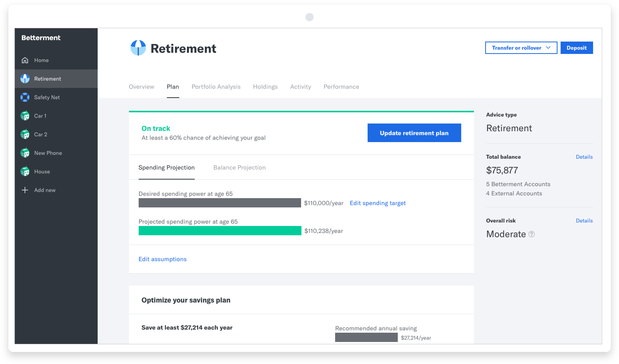Open the Portfolio Analysis tab
The height and width of the screenshot is (364, 619).
click(216, 87)
